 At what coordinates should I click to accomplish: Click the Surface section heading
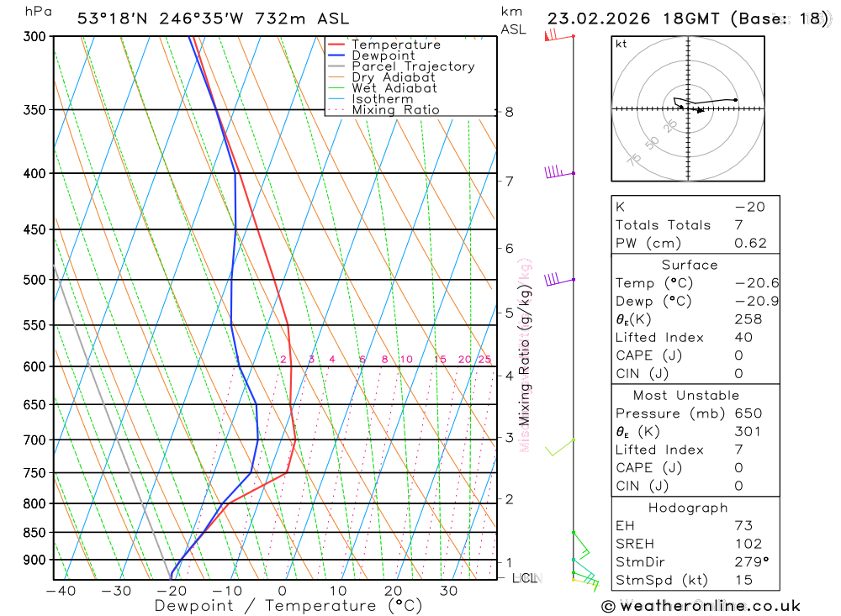tap(690, 265)
